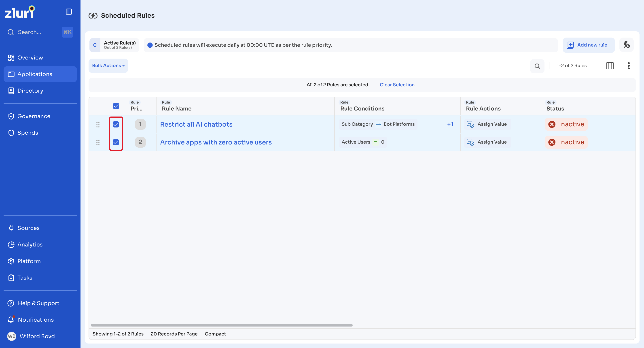Open the 20 Records Per Page selector
Screen dimensions: 644x348
(x=174, y=334)
